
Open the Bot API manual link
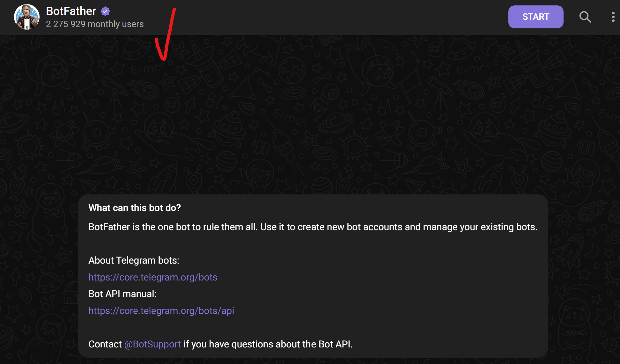point(161,311)
